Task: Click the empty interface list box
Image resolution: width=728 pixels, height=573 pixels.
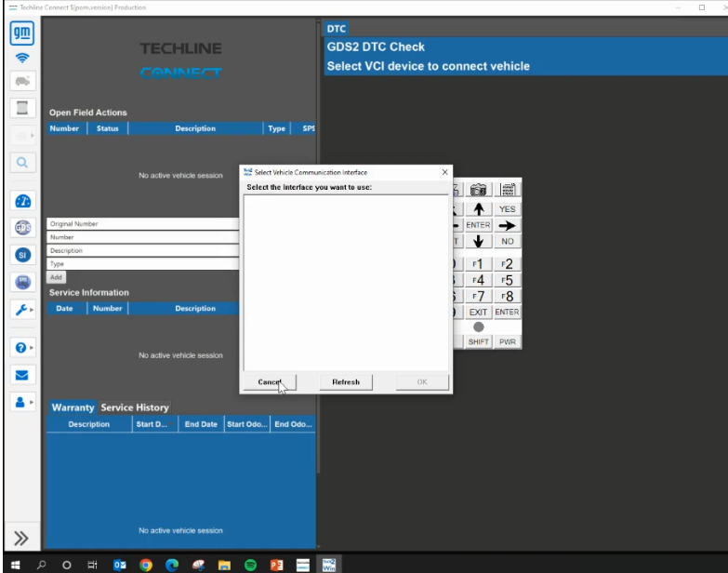Action: [346, 283]
